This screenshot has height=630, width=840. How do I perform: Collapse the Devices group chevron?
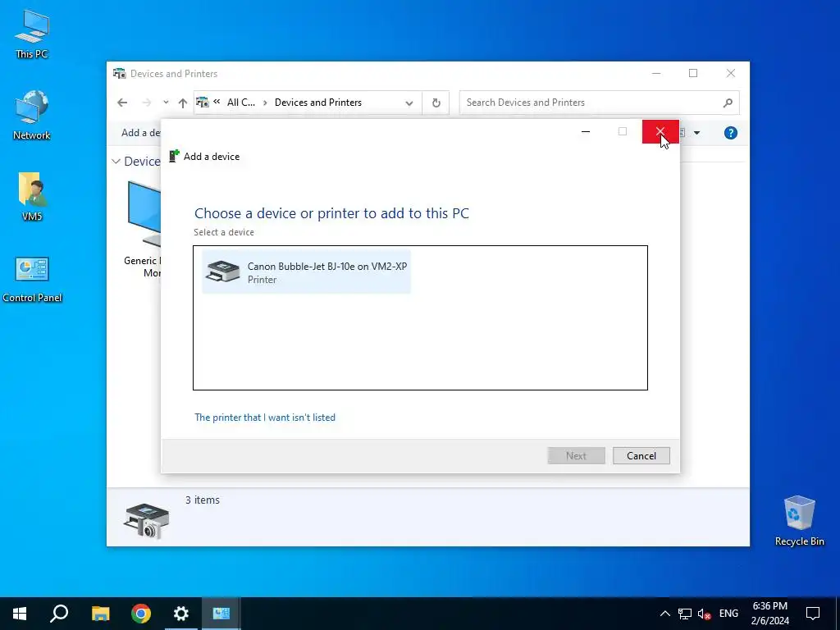[x=116, y=162]
